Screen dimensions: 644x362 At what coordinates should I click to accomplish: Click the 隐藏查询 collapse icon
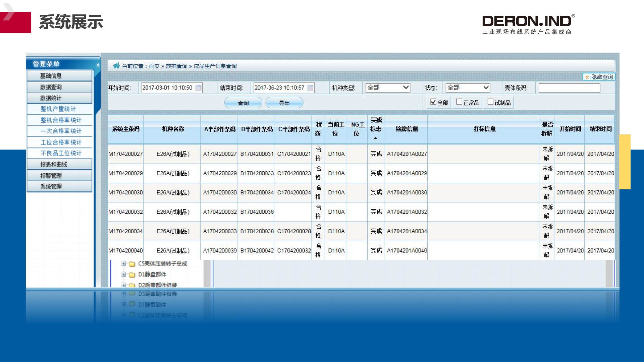587,77
